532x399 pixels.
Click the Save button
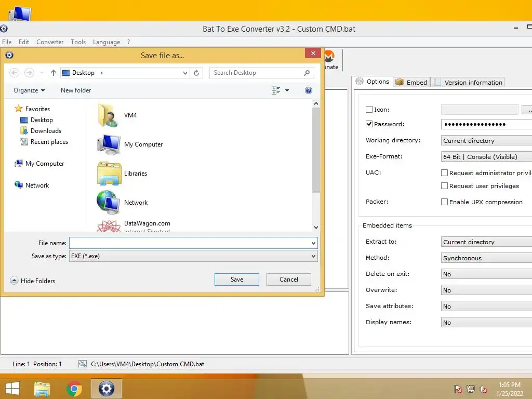click(x=237, y=280)
